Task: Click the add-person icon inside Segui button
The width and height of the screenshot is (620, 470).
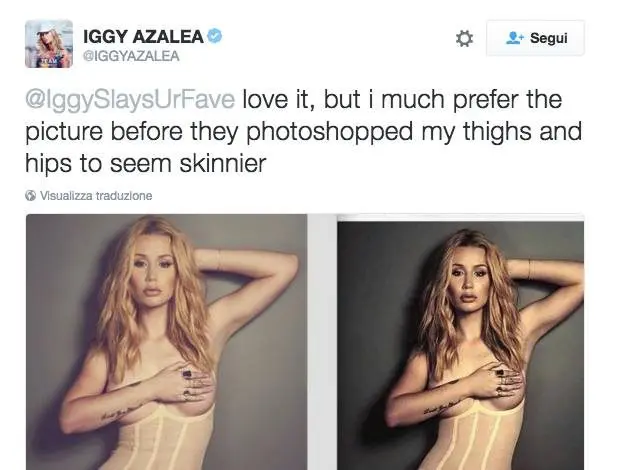Action: 515,38
